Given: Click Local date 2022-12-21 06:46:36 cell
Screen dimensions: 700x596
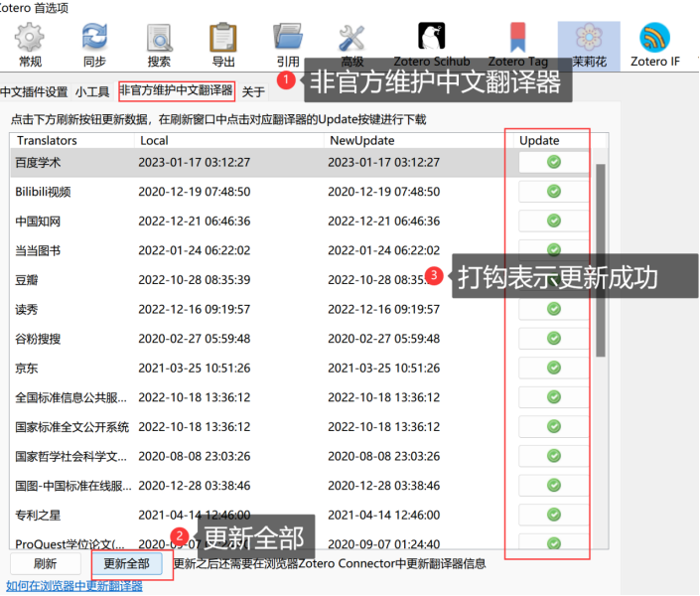Looking at the screenshot, I should tap(195, 222).
